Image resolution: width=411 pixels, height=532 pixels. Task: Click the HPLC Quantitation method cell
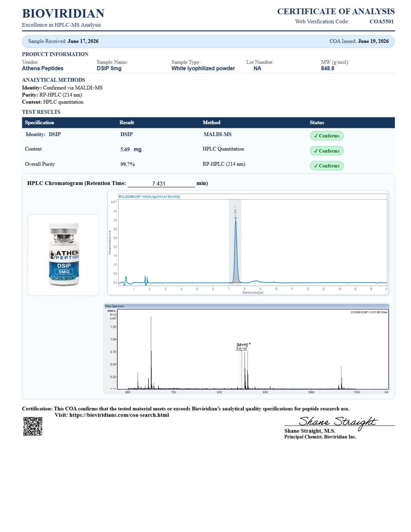[223, 149]
